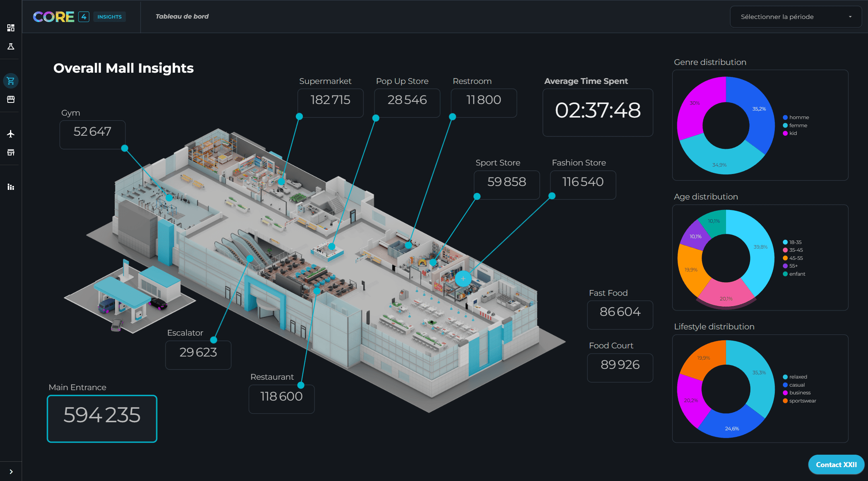868x481 pixels.
Task: Click the plus marker on the mall map
Action: (x=463, y=278)
